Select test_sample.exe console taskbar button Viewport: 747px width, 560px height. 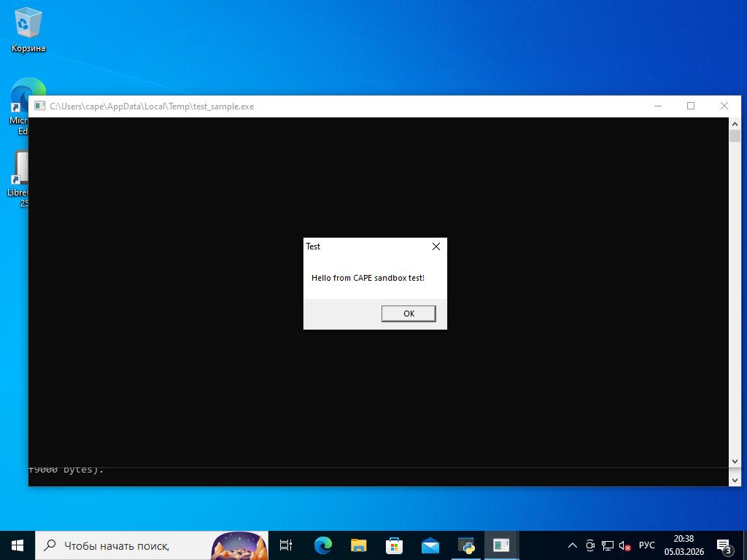coord(501,545)
